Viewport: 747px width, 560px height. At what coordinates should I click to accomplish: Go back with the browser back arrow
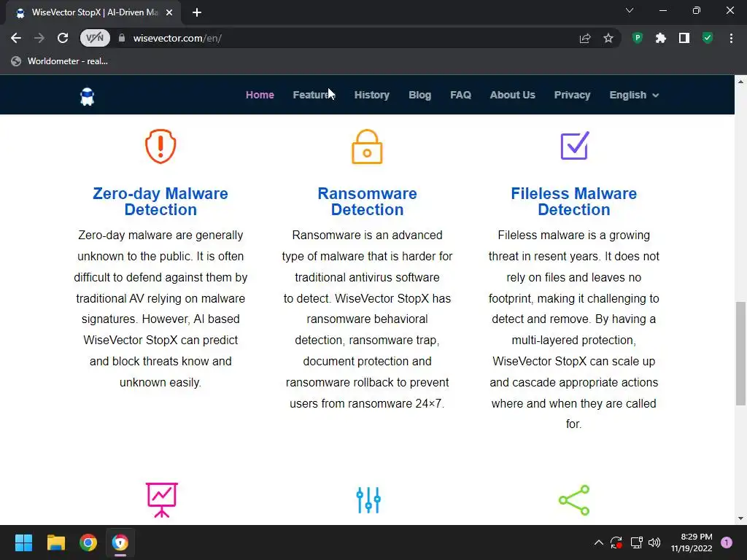click(16, 38)
